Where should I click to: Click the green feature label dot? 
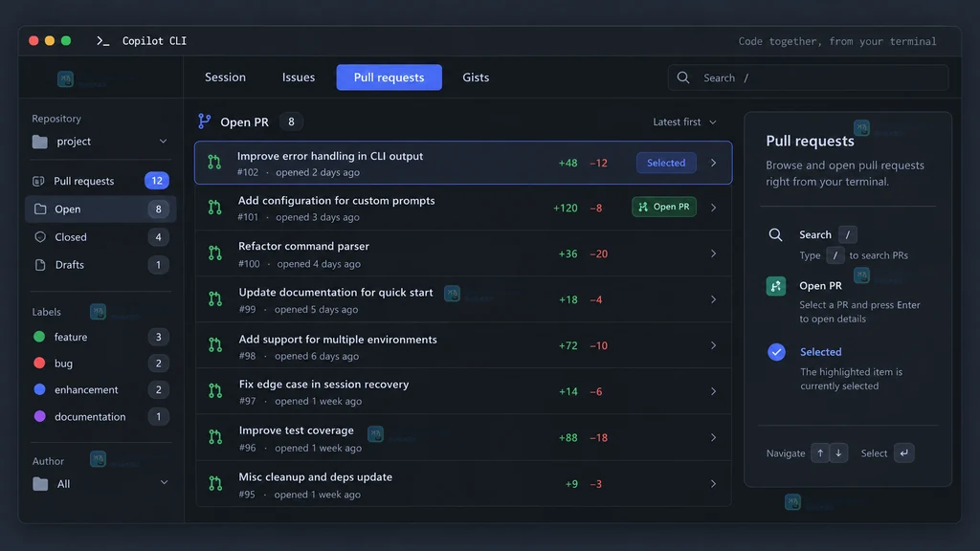[39, 337]
